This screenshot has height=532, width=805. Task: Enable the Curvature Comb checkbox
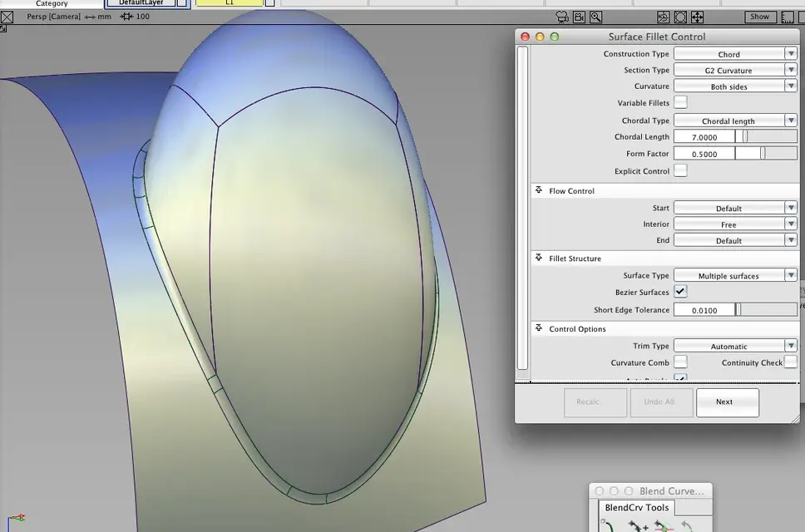[x=680, y=362]
